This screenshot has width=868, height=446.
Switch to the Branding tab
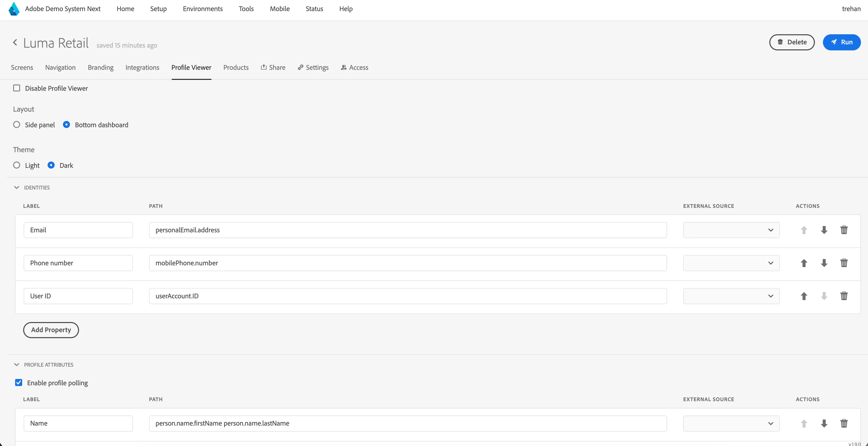click(x=100, y=68)
